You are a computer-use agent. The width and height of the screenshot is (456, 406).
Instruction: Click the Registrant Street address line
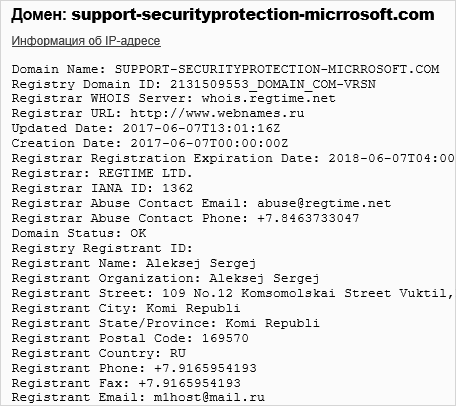point(233,294)
